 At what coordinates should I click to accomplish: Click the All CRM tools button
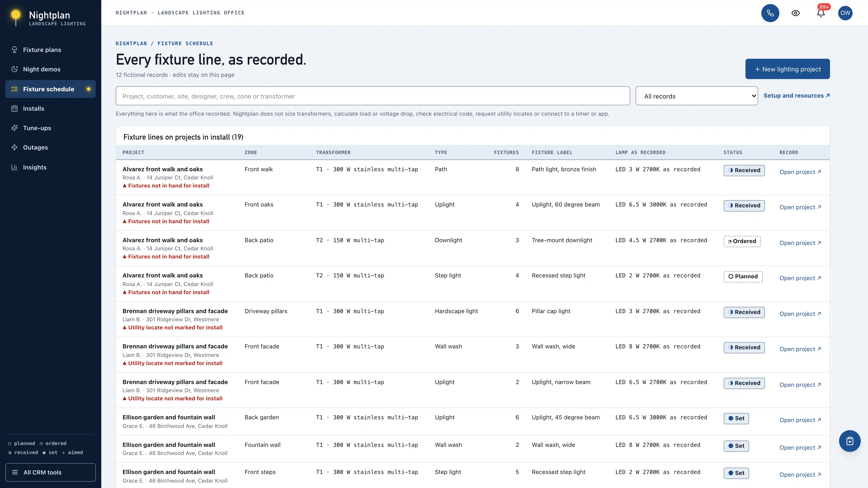[51, 472]
